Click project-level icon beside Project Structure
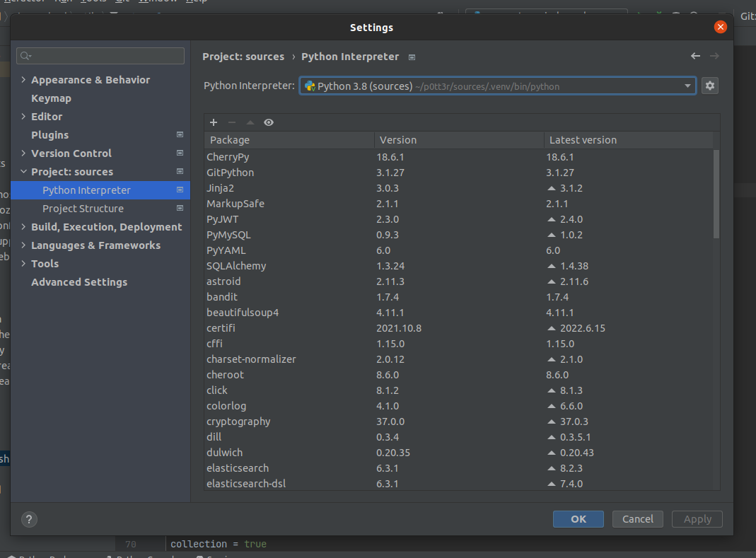 [x=180, y=209]
